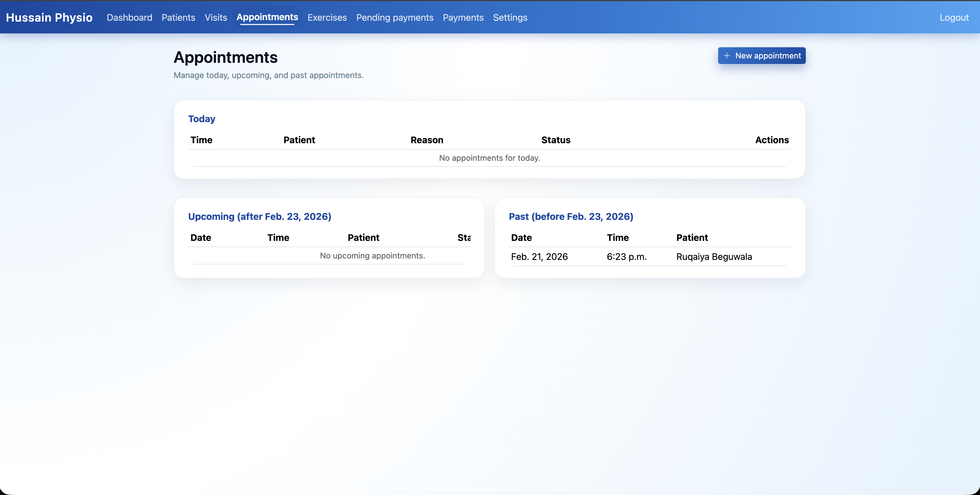This screenshot has height=495, width=980.
Task: View Pending payments
Action: click(395, 18)
